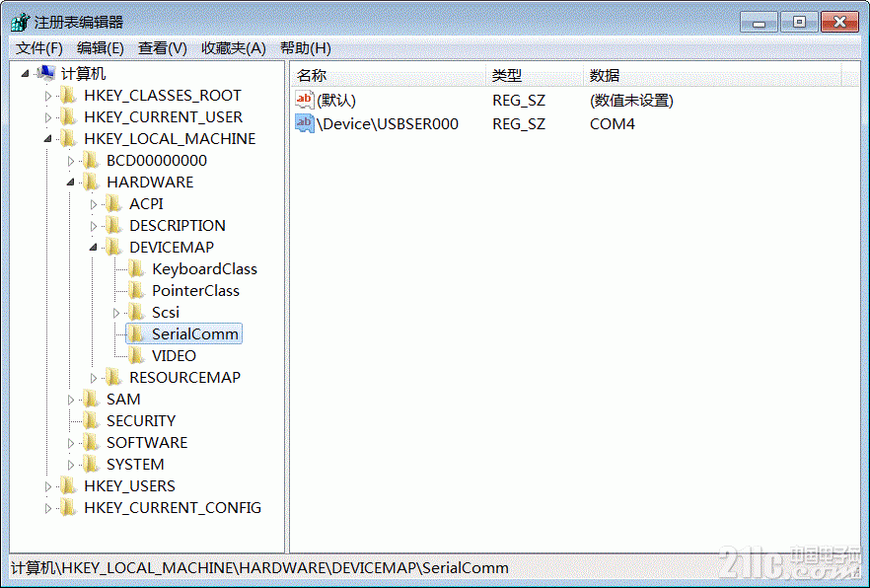Click the ACPI folder icon
This screenshot has width=870, height=588.
[113, 203]
